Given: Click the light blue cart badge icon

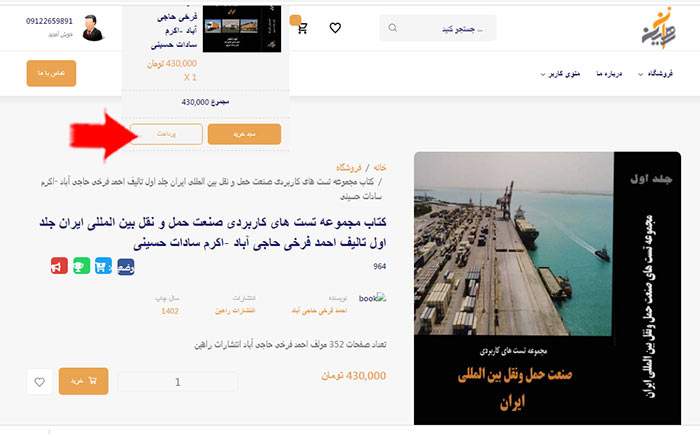Looking at the screenshot, I should (103, 266).
